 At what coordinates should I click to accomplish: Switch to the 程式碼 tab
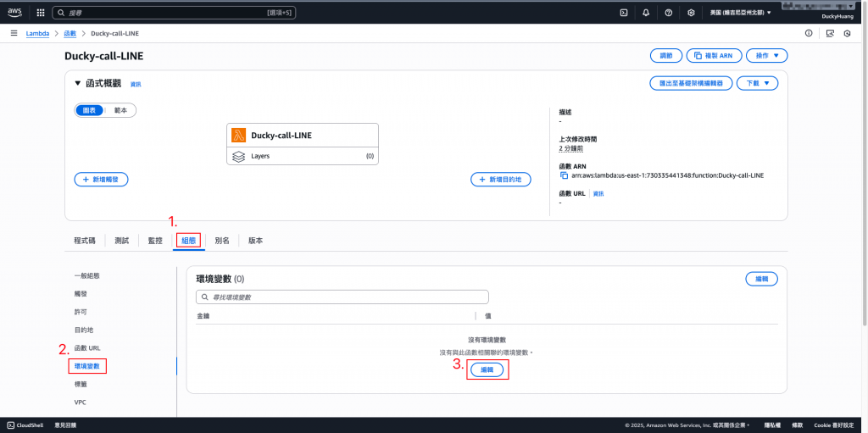pyautogui.click(x=84, y=241)
